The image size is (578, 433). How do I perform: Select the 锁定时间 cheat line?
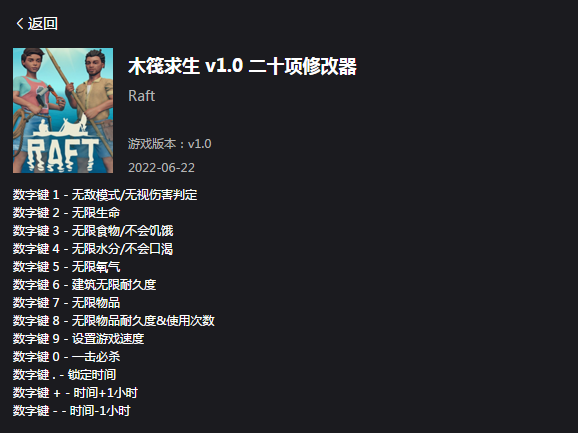[x=65, y=375]
